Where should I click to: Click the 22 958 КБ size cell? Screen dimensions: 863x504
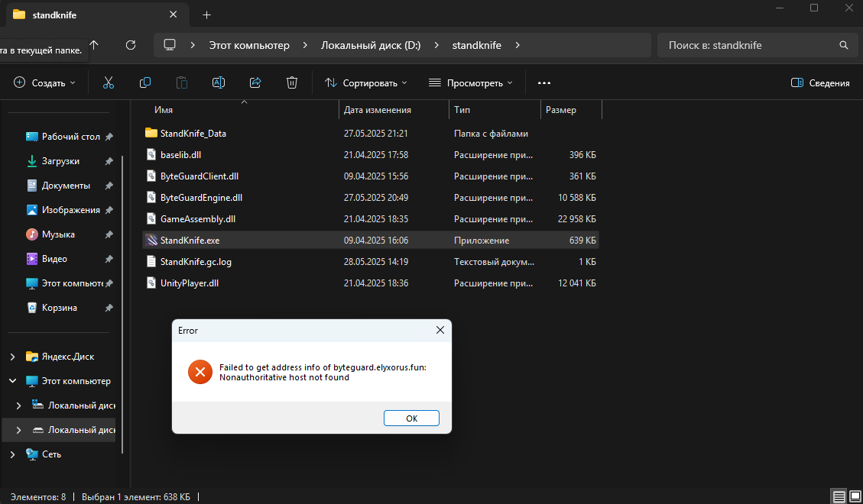pyautogui.click(x=577, y=218)
